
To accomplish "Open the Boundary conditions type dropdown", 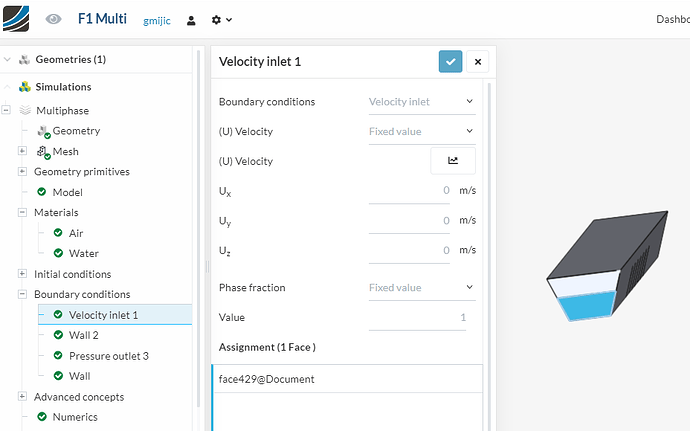I will coord(421,101).
